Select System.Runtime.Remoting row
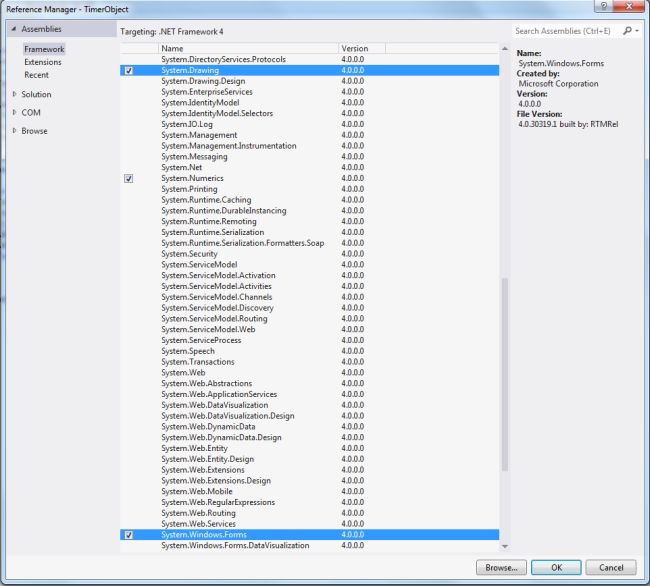The height and width of the screenshot is (586, 650). (x=310, y=221)
